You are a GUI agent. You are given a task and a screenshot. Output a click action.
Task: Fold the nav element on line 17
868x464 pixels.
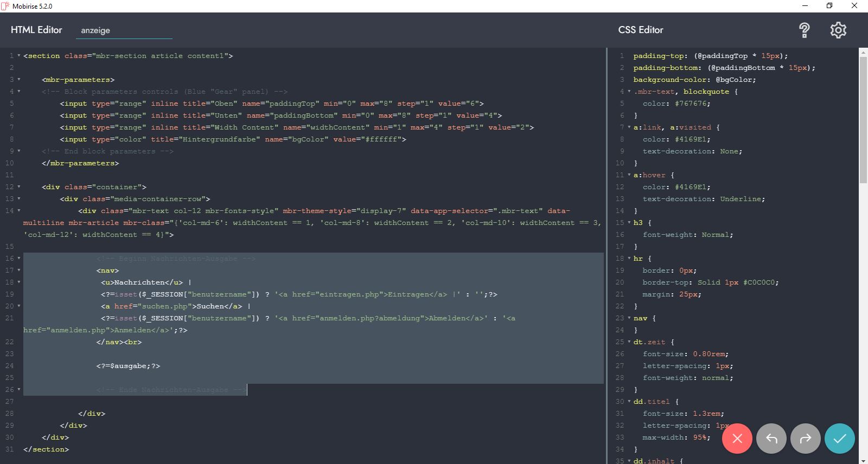point(19,270)
